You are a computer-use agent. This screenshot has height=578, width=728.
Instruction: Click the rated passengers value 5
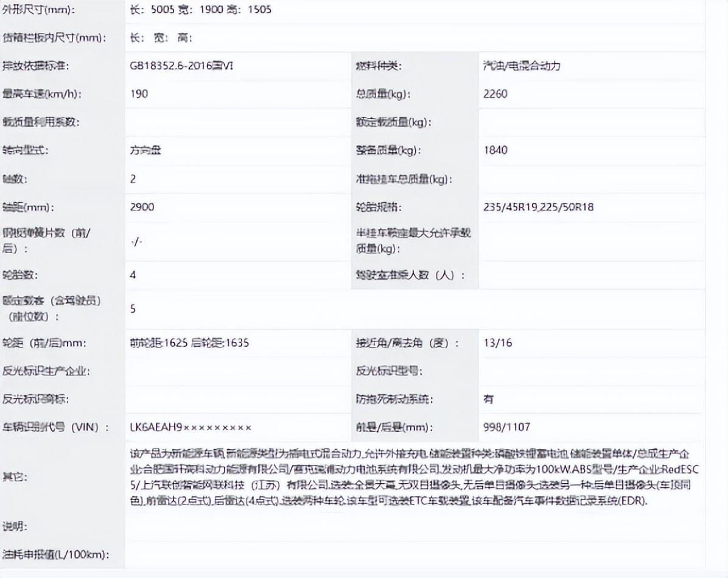133,308
